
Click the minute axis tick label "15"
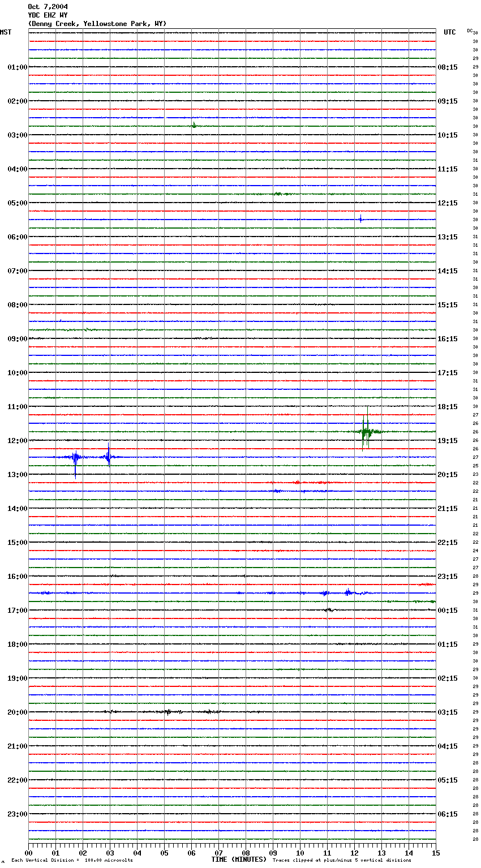(436, 853)
